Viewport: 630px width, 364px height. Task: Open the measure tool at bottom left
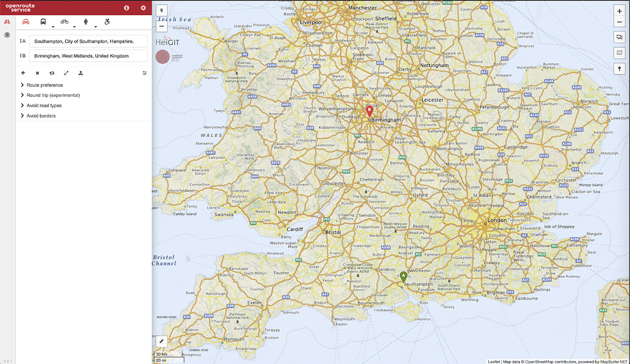coord(161,341)
